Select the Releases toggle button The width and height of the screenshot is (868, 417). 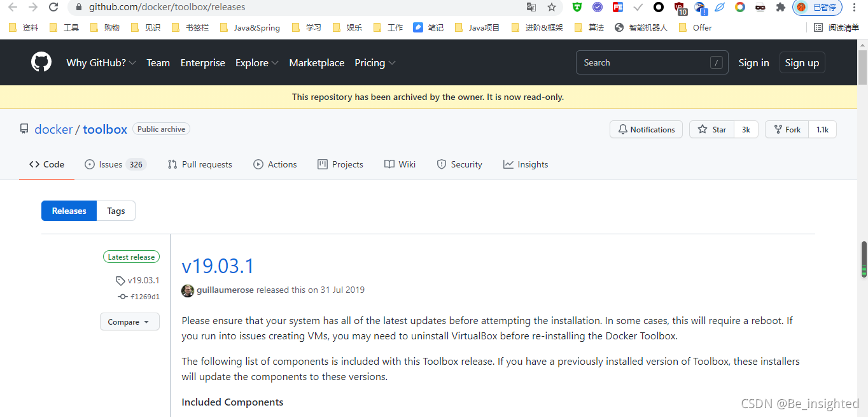click(69, 211)
